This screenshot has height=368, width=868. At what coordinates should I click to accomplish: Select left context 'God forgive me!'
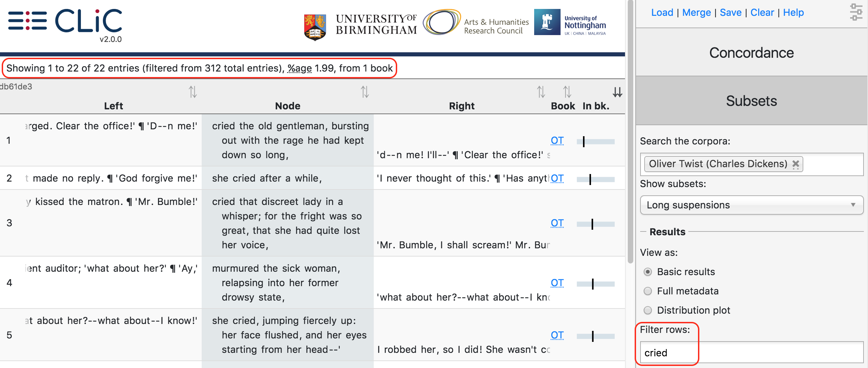tap(156, 178)
